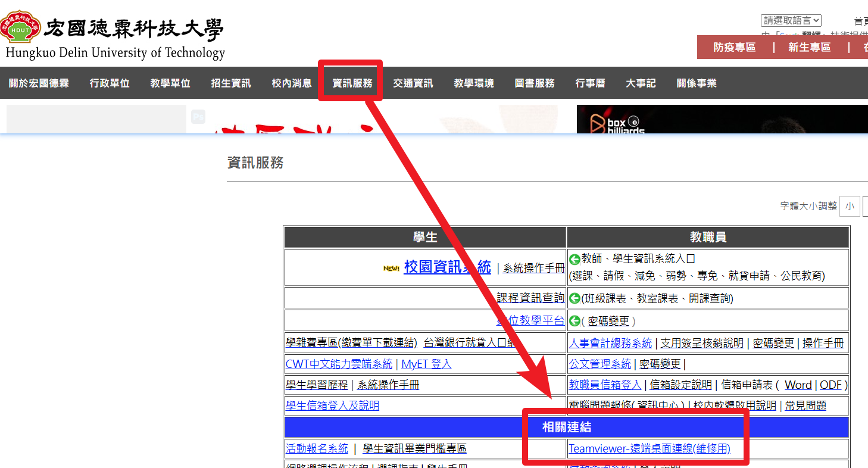Set font size to small (小)
The width and height of the screenshot is (868, 468).
coord(850,207)
